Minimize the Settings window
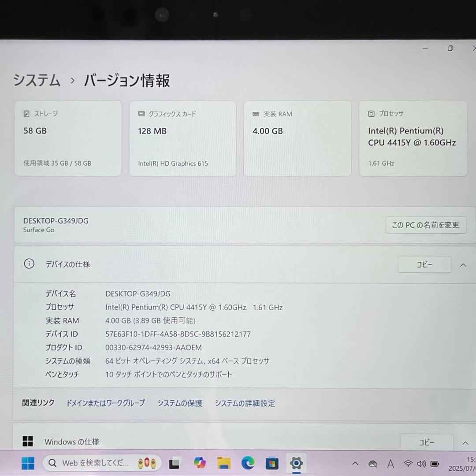This screenshot has width=476, height=476. pyautogui.click(x=425, y=48)
